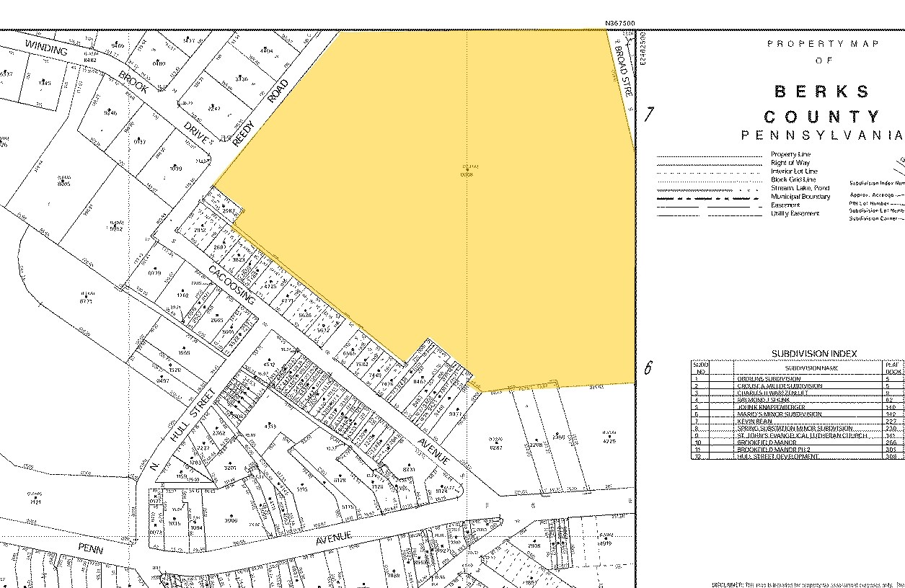Click the N367500 coordinate label

[x=619, y=24]
